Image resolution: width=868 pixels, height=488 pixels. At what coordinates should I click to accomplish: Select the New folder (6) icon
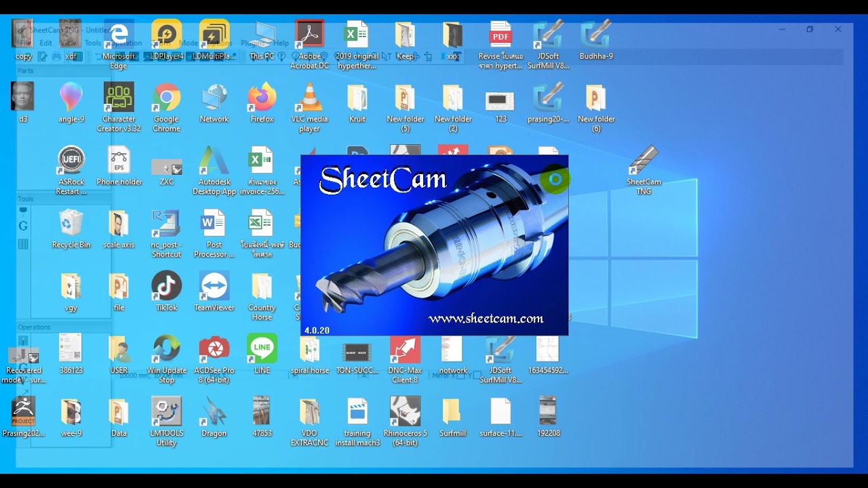596,107
